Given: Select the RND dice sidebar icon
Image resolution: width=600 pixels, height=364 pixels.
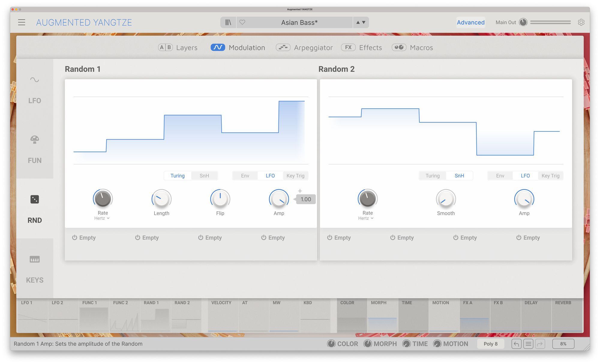Looking at the screenshot, I should tap(34, 199).
